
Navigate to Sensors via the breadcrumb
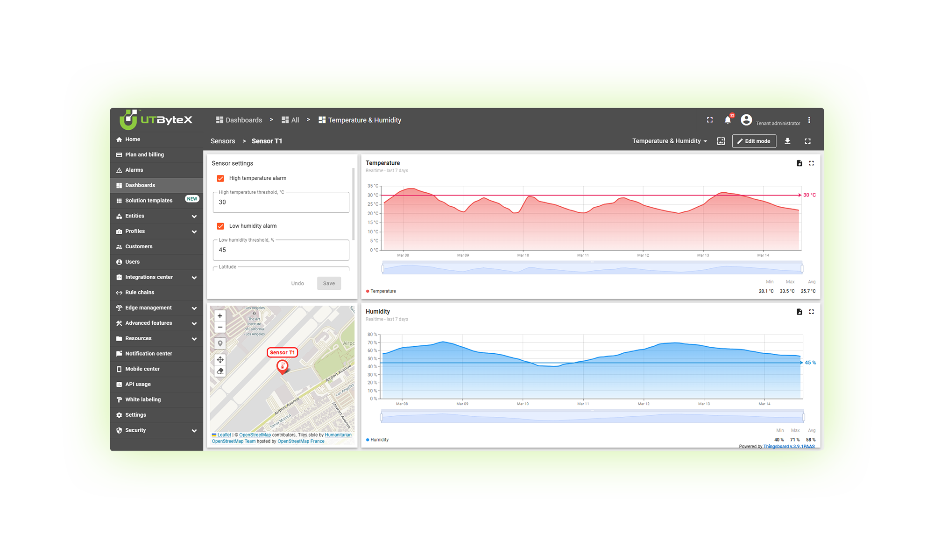point(222,141)
